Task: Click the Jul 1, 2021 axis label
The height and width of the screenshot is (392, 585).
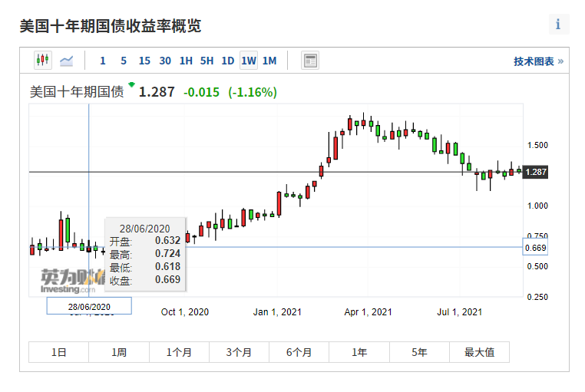Action: 460,312
